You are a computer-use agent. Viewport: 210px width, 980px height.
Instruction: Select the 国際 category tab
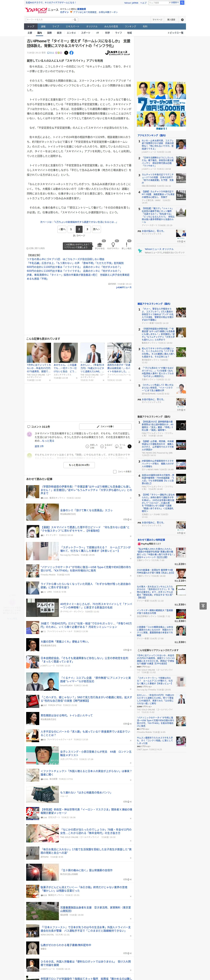49,33
